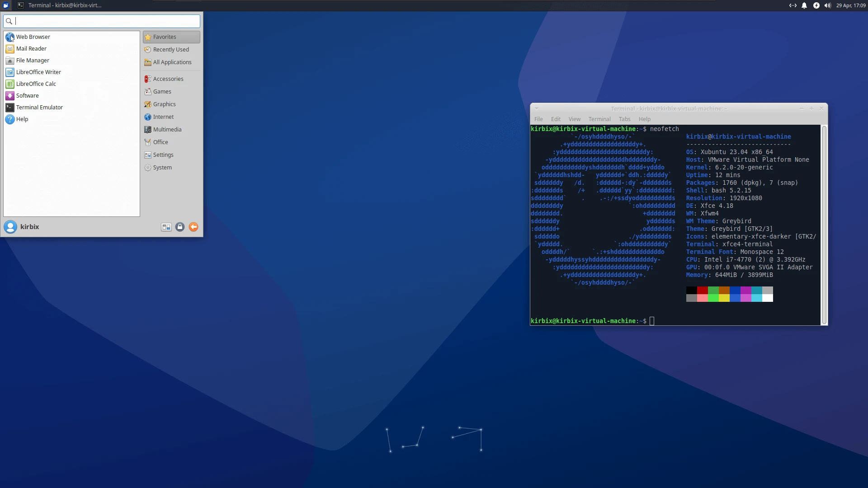Viewport: 868px width, 488px height.
Task: Start the Terminal Emulator
Action: 39,107
